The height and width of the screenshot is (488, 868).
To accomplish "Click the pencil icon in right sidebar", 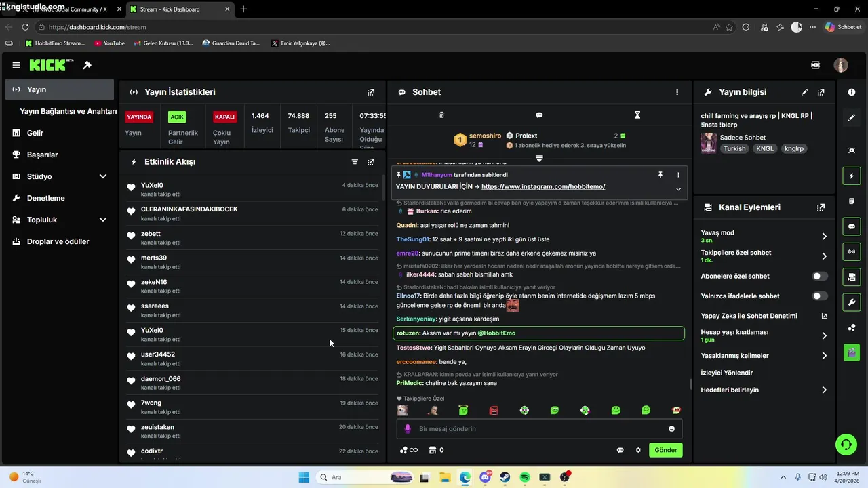I will pyautogui.click(x=852, y=117).
